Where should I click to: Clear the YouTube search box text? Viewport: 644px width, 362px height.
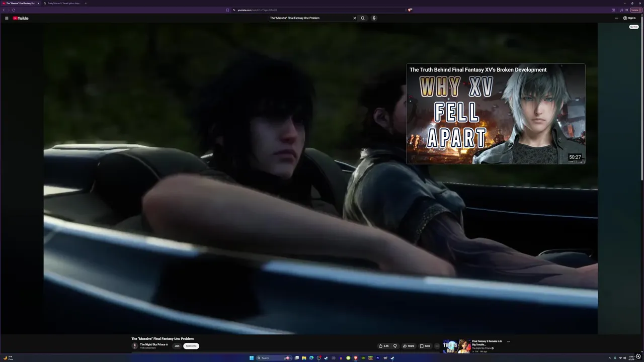point(354,18)
